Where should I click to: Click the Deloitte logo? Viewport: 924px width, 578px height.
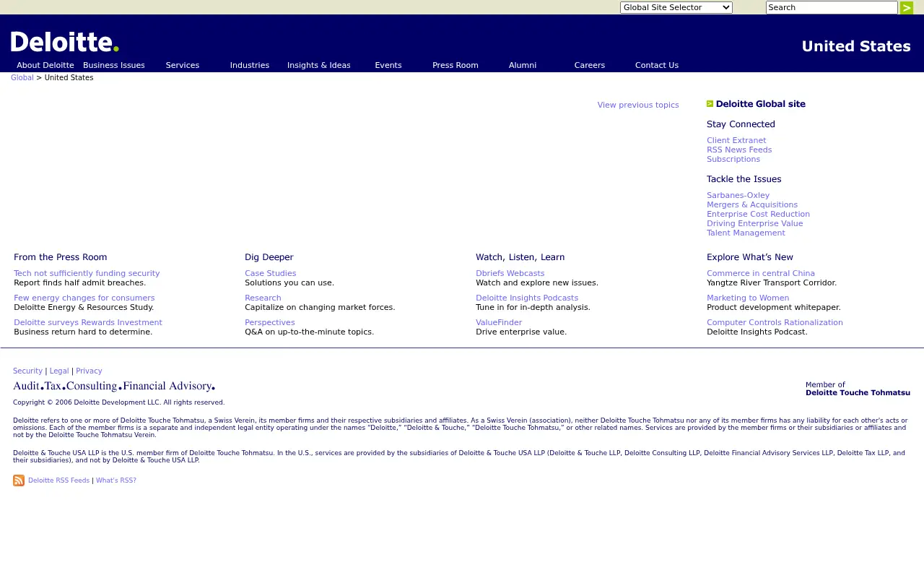(x=65, y=42)
